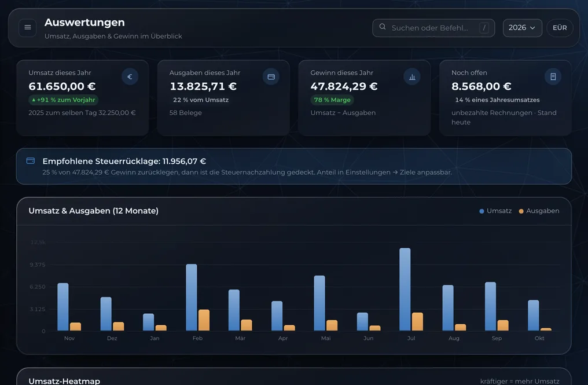The height and width of the screenshot is (385, 588).
Task: Click the card icon beside Steuerrücklage banner
Action: [31, 160]
